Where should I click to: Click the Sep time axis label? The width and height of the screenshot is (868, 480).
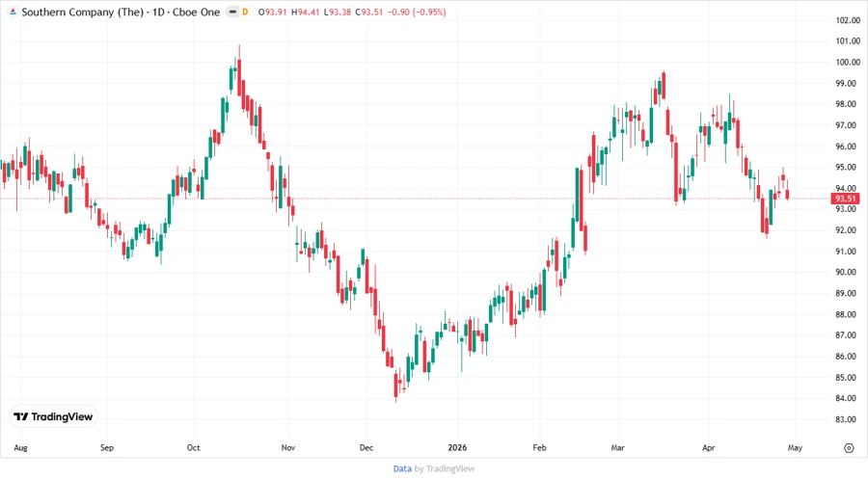pyautogui.click(x=107, y=447)
